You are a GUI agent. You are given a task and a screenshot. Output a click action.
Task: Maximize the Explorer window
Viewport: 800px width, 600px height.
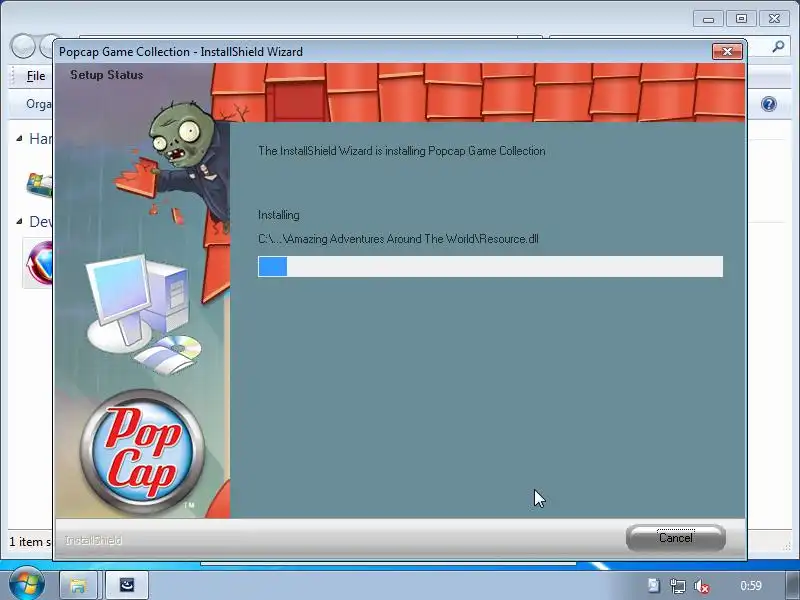coord(741,19)
